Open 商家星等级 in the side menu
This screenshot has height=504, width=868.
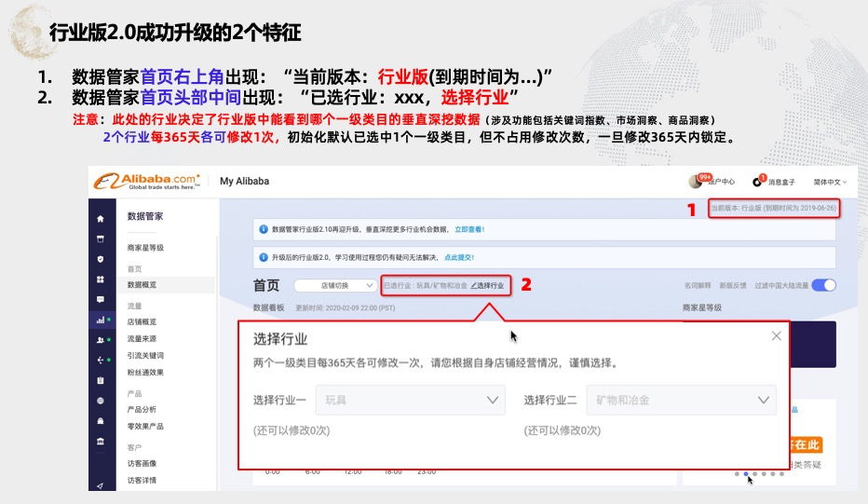pos(145,248)
